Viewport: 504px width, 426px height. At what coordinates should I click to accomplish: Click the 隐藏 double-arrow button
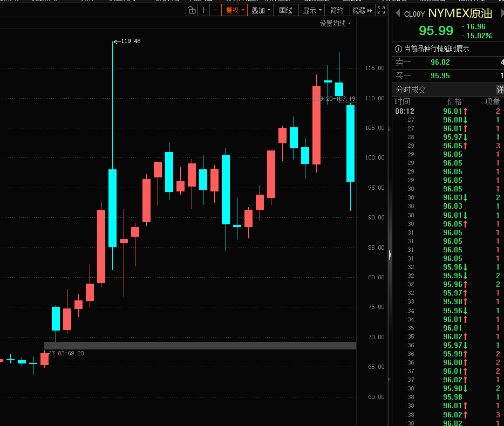362,10
